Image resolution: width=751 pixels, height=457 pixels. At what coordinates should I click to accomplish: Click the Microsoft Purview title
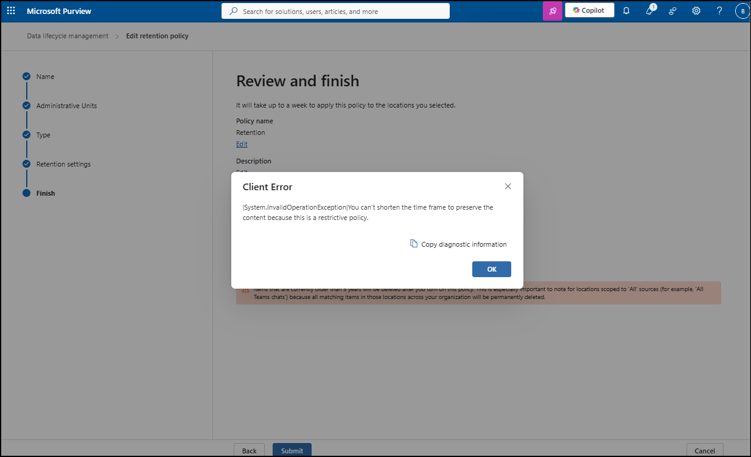coord(59,11)
